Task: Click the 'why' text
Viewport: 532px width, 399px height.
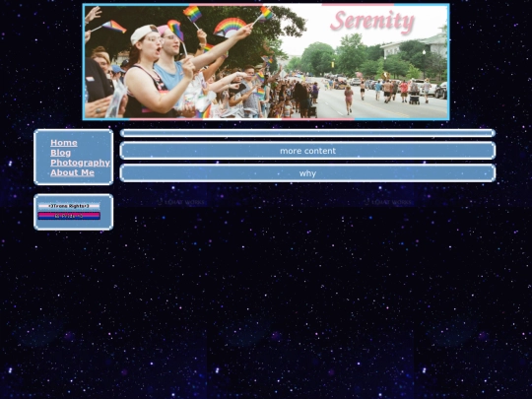Action: [307, 173]
